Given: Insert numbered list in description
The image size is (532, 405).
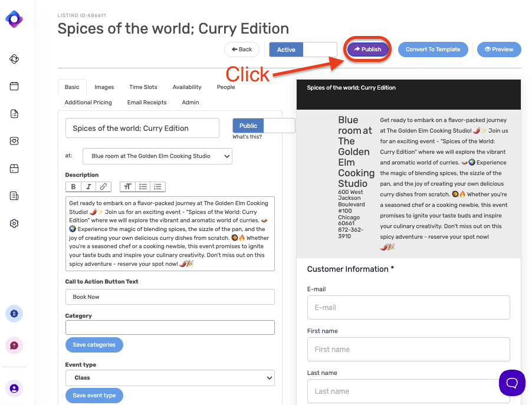Looking at the screenshot, I should pos(157,186).
